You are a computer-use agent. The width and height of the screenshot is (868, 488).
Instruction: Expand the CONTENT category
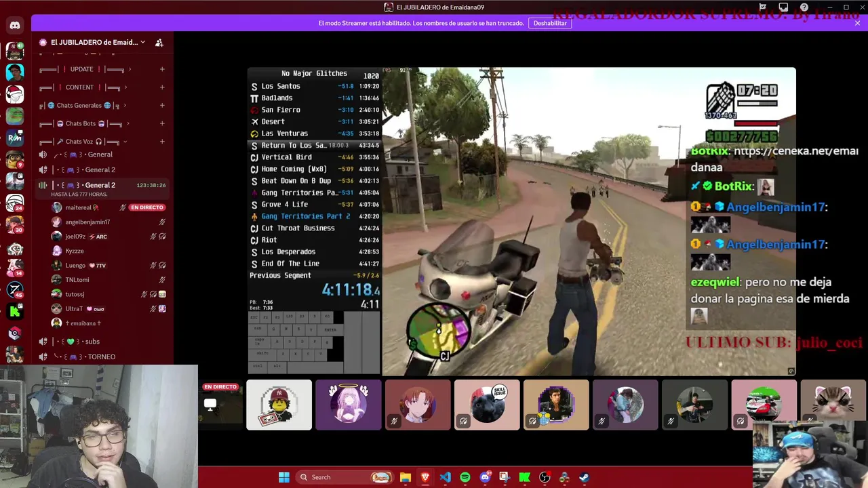click(x=83, y=87)
